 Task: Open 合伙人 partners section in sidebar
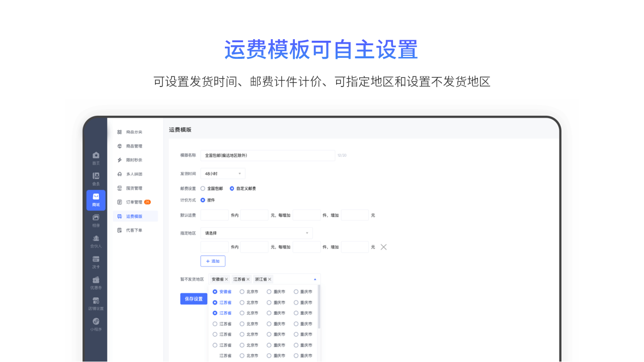pos(96,241)
